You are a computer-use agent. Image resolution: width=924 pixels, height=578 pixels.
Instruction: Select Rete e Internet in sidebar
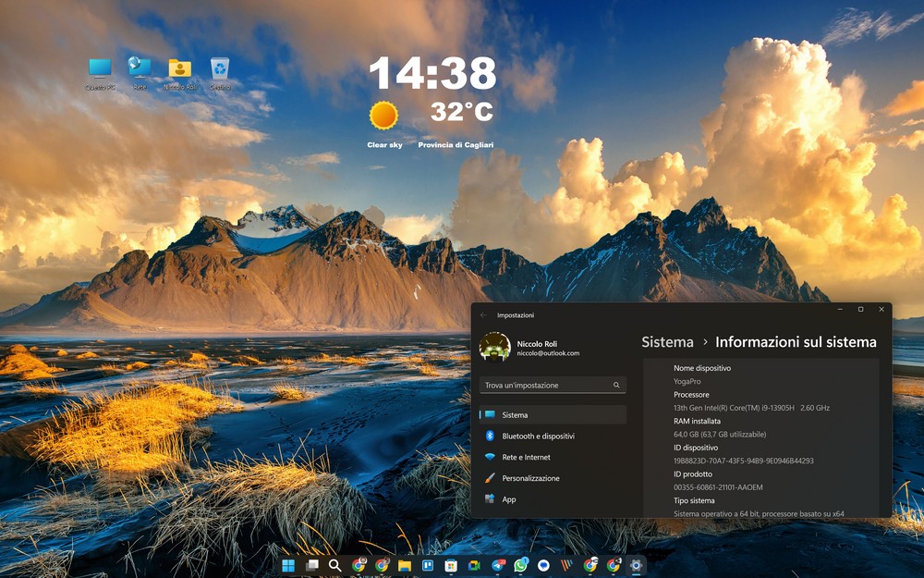click(x=526, y=457)
